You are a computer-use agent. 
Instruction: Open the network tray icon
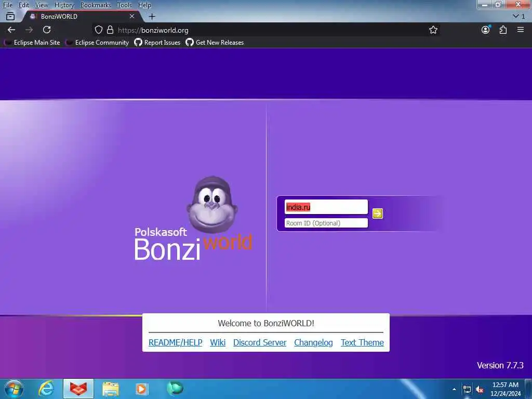coord(467,389)
